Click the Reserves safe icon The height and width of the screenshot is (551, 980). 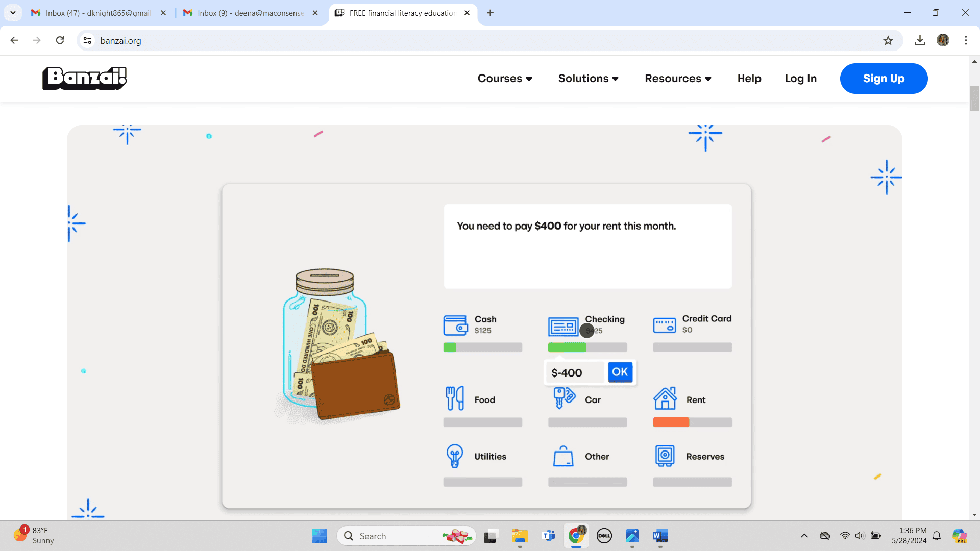pos(664,456)
